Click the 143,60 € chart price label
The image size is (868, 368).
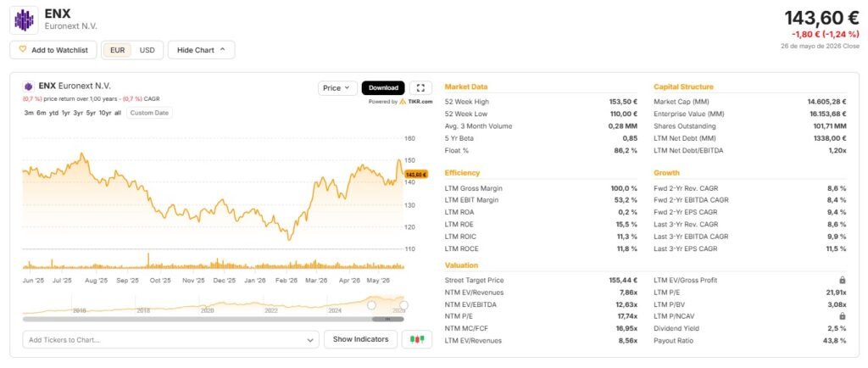(x=416, y=175)
